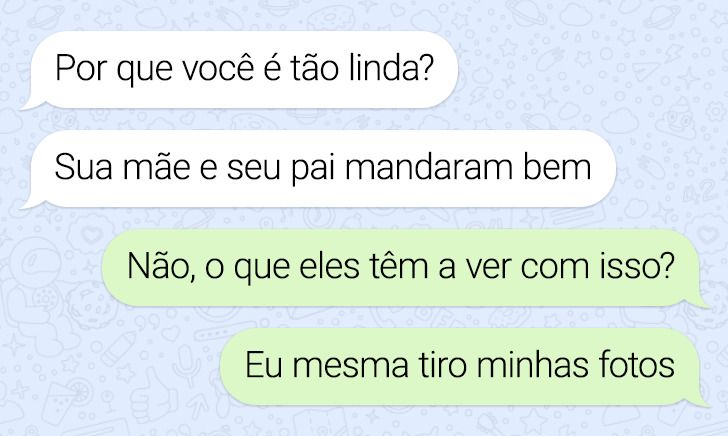Click the pencil doodle in the wallpaper
The height and width of the screenshot is (436, 728).
click(x=119, y=348)
